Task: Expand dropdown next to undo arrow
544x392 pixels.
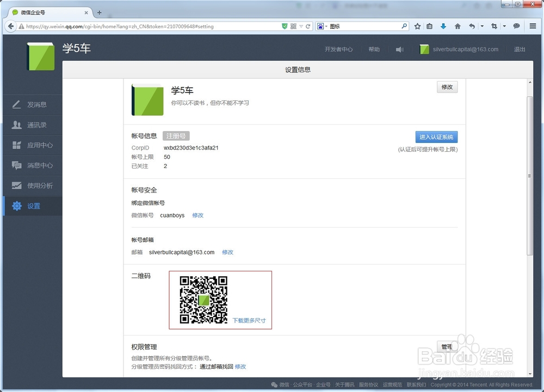Action: [482, 26]
